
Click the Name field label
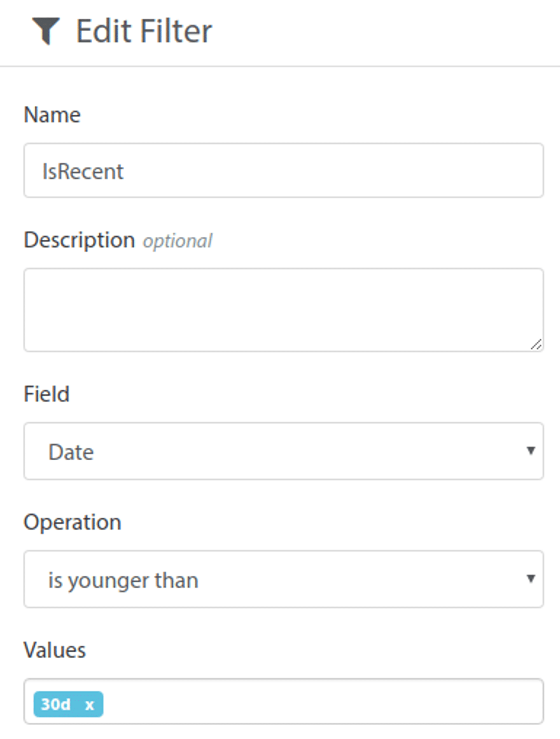coord(52,115)
